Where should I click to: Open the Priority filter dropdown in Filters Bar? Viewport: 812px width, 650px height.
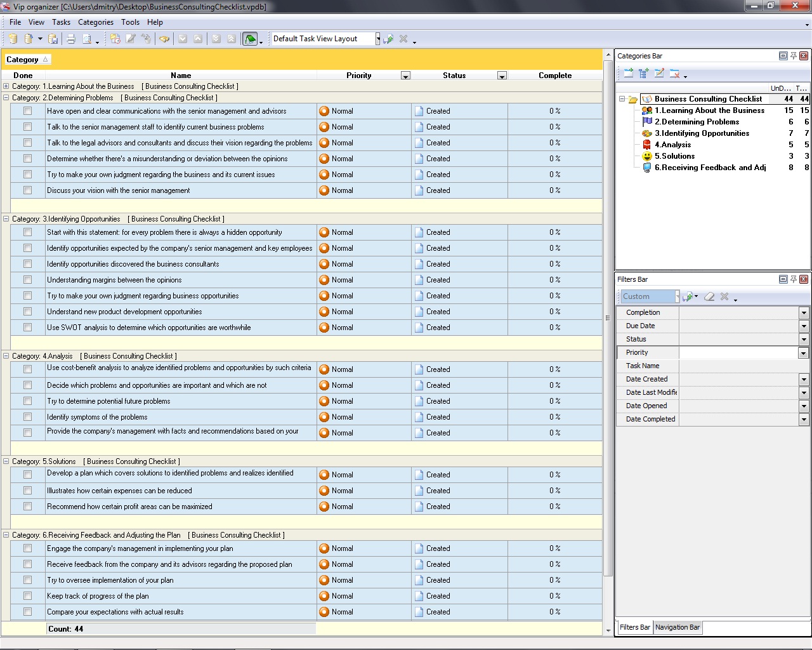click(x=803, y=353)
